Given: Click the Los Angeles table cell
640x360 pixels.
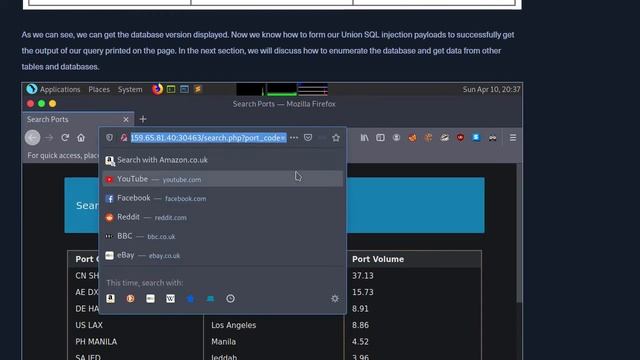Looking at the screenshot, I should click(x=233, y=325).
